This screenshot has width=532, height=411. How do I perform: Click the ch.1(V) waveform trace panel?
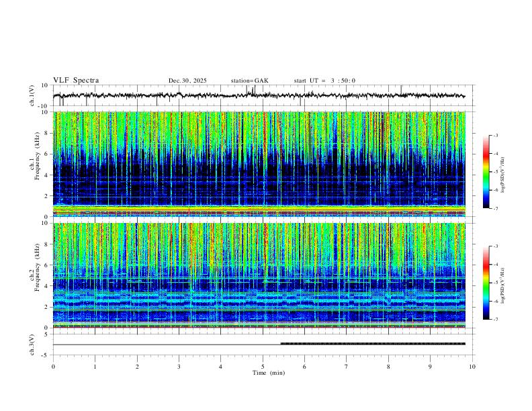click(263, 95)
